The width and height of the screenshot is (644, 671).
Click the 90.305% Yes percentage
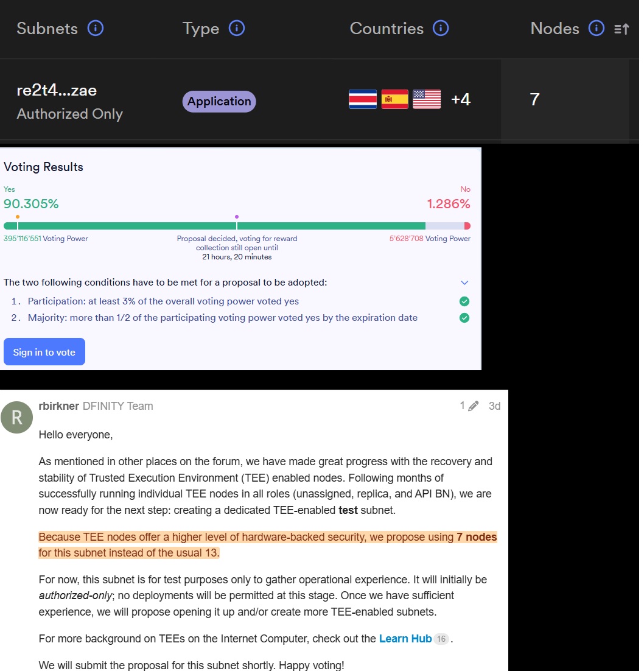click(31, 204)
